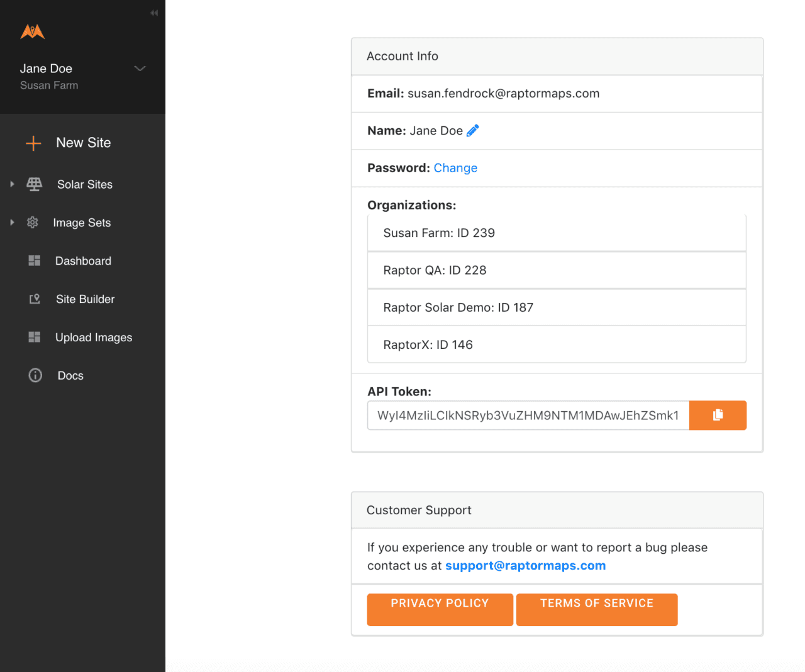Screen dimensions: 805x672
Task: Click the Customer Support panel header
Action: [x=557, y=510]
